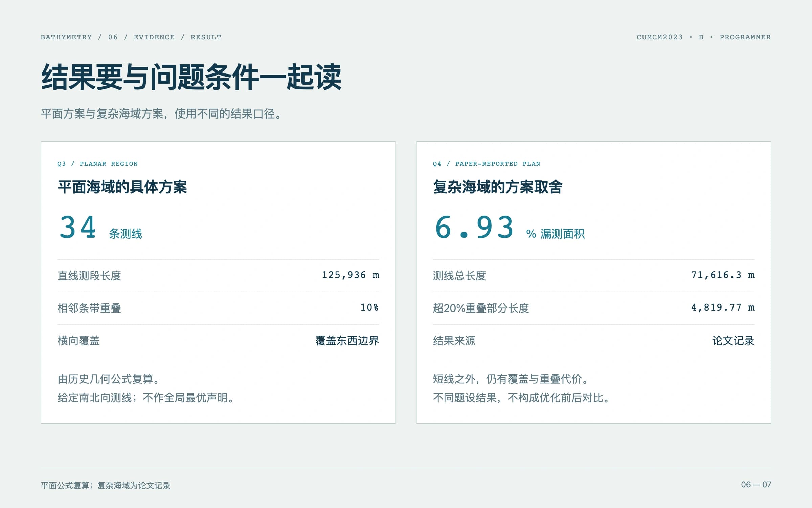Click the note 由历史几何公式复算。
The height and width of the screenshot is (508, 812).
tap(109, 379)
